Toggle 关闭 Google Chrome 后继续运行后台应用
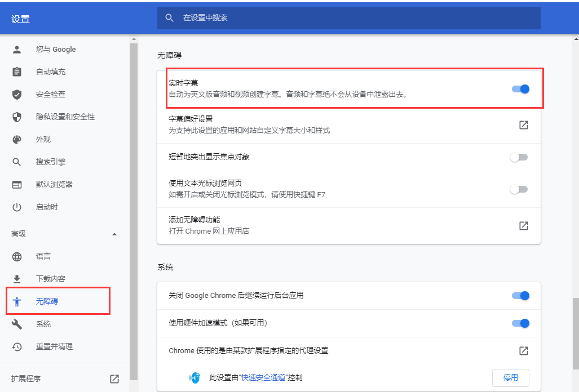Screen dimensions: 579x392 [521, 296]
